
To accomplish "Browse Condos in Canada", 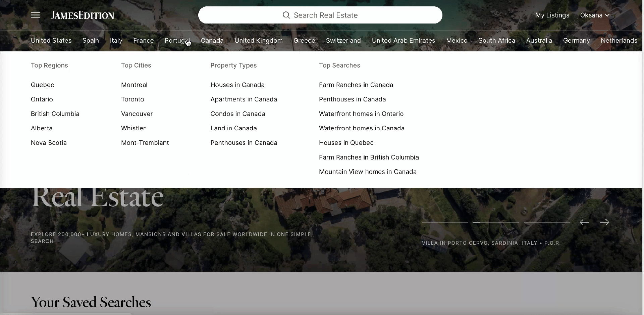I will pos(238,114).
